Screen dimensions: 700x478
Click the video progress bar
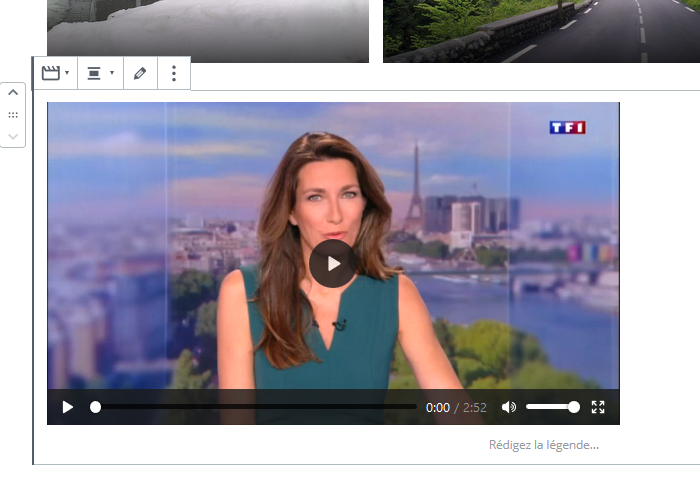click(x=254, y=407)
